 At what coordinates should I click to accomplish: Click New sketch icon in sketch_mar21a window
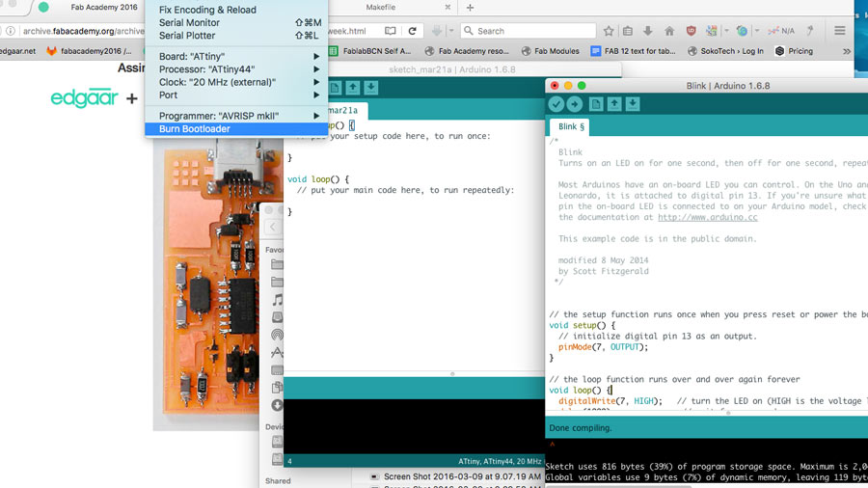[335, 88]
